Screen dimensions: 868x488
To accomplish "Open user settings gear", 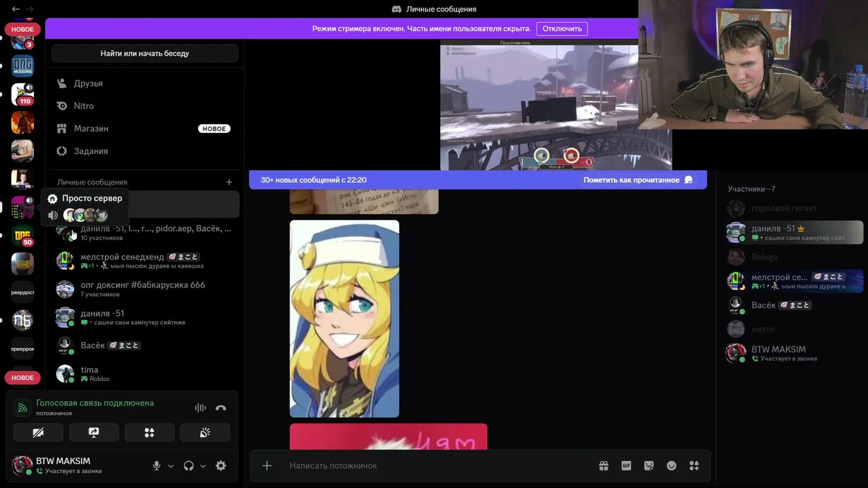I will click(x=220, y=466).
